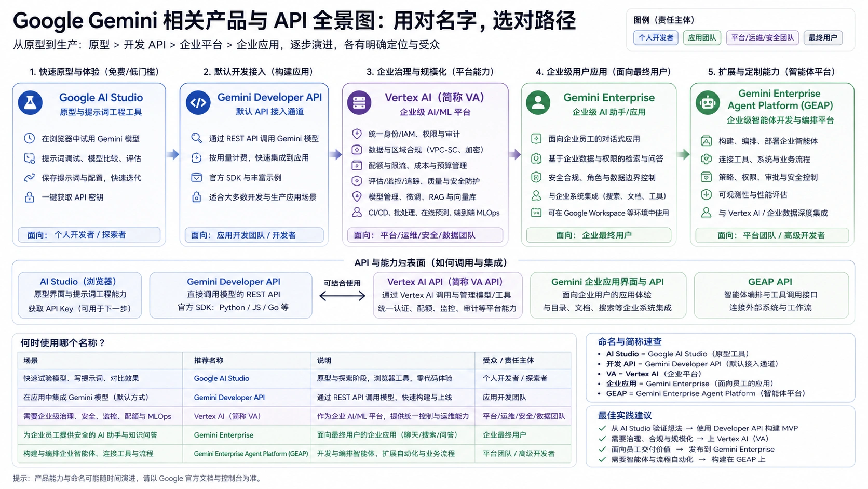Click the purple server icon on Vertex AI card
Image resolution: width=868 pixels, height=489 pixels.
coord(359,102)
